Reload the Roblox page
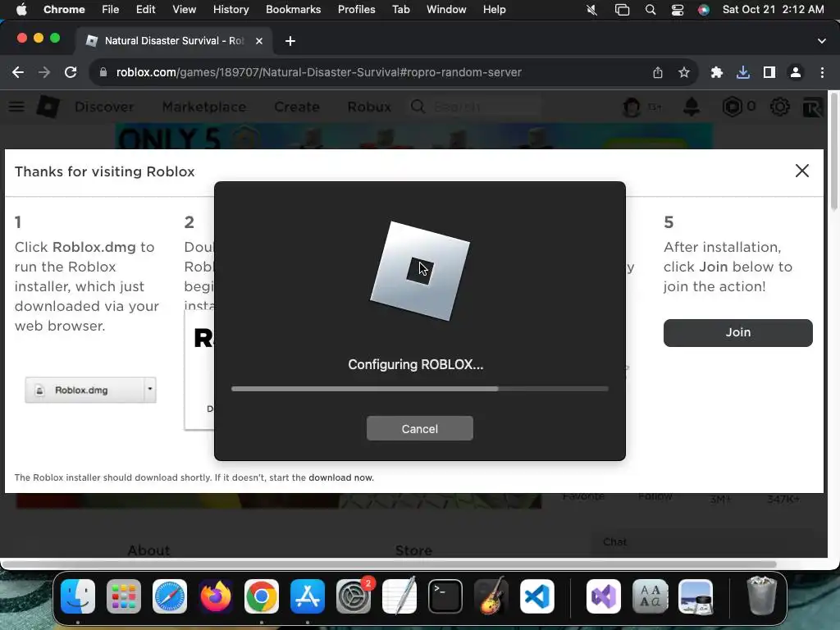 coord(71,72)
